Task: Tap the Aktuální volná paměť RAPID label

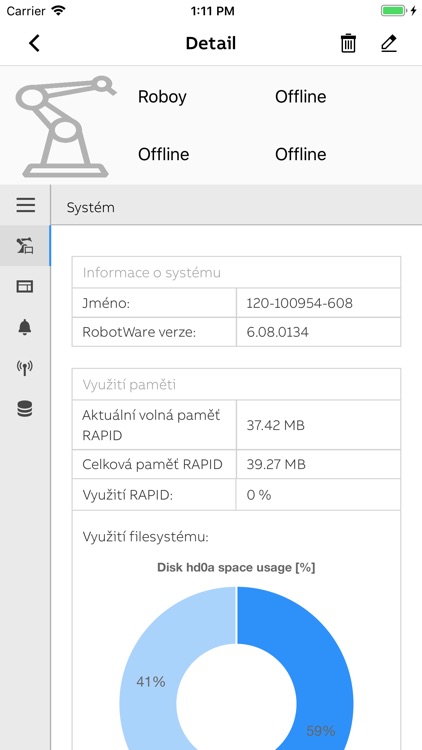Action: 151,425
